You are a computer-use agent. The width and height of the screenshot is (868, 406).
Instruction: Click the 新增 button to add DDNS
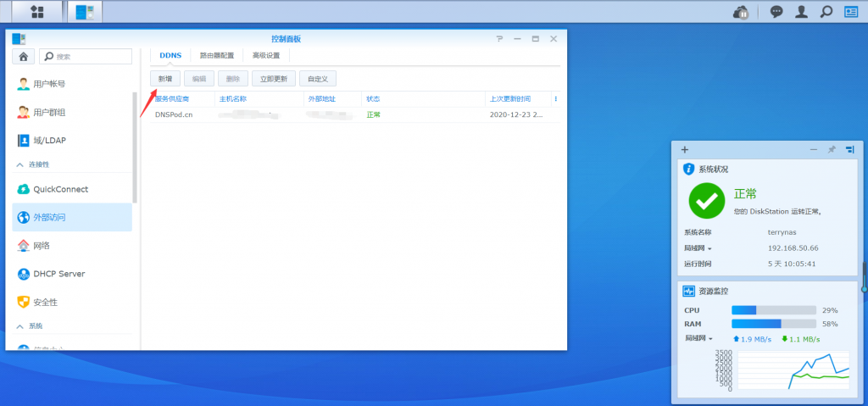point(165,79)
